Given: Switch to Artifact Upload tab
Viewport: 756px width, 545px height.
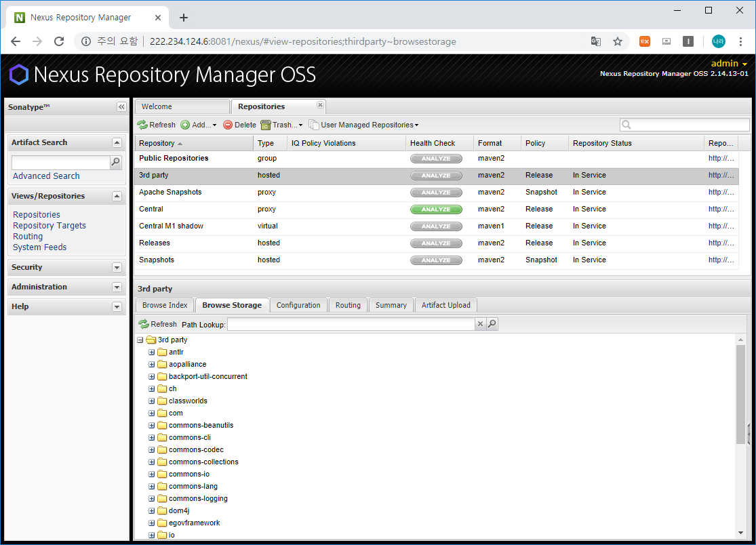Looking at the screenshot, I should point(446,305).
